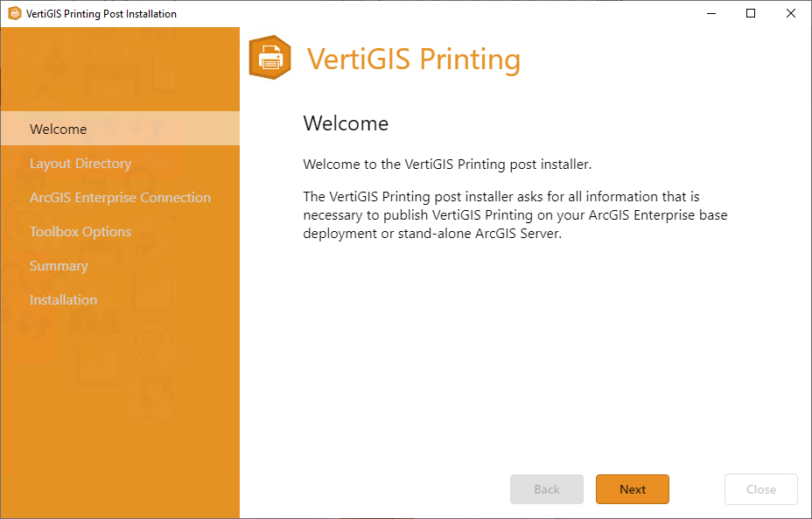
Task: Click the VertiGIS Printing heading text
Action: [414, 58]
